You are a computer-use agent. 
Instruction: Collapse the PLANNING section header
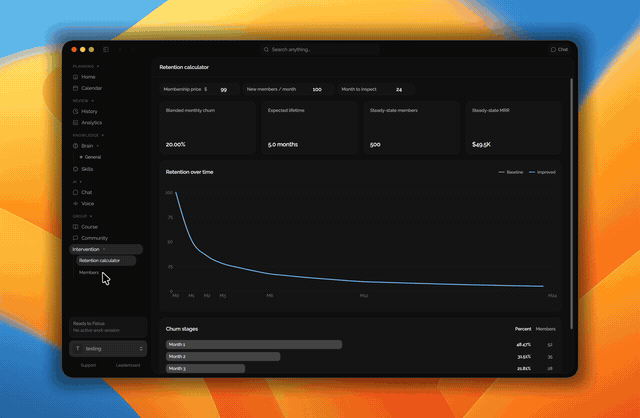(x=86, y=66)
